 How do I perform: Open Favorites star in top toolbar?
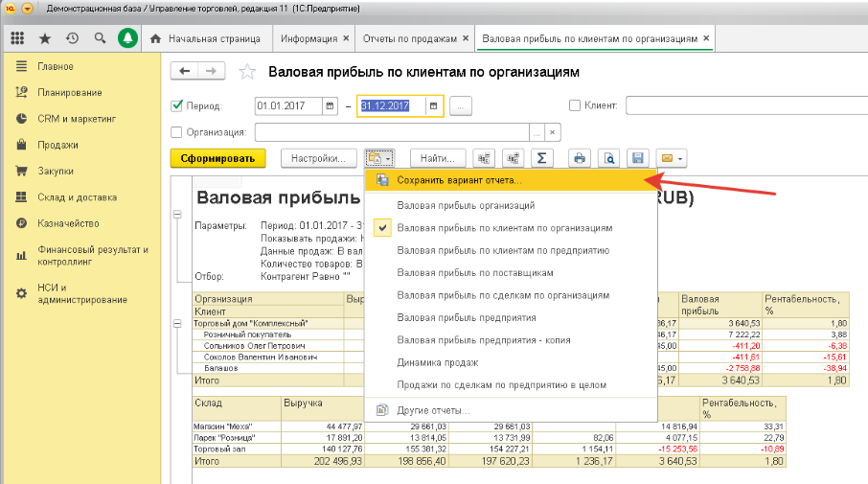(44, 39)
